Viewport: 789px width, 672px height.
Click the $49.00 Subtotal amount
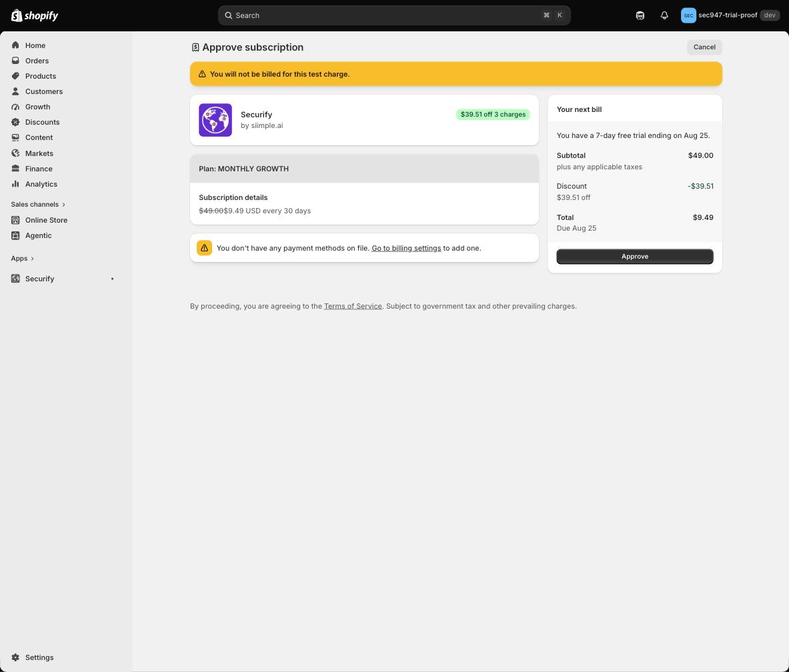700,155
